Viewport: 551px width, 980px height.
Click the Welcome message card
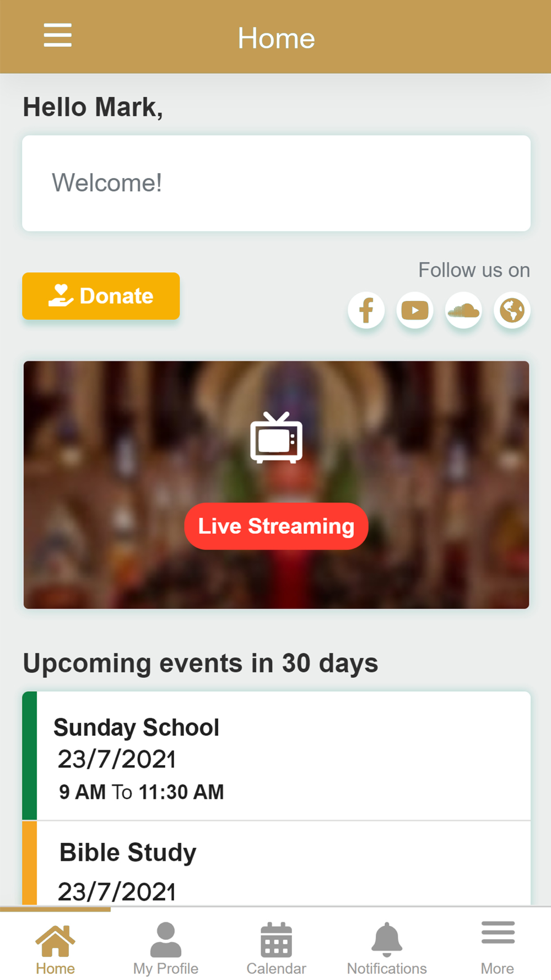click(276, 183)
